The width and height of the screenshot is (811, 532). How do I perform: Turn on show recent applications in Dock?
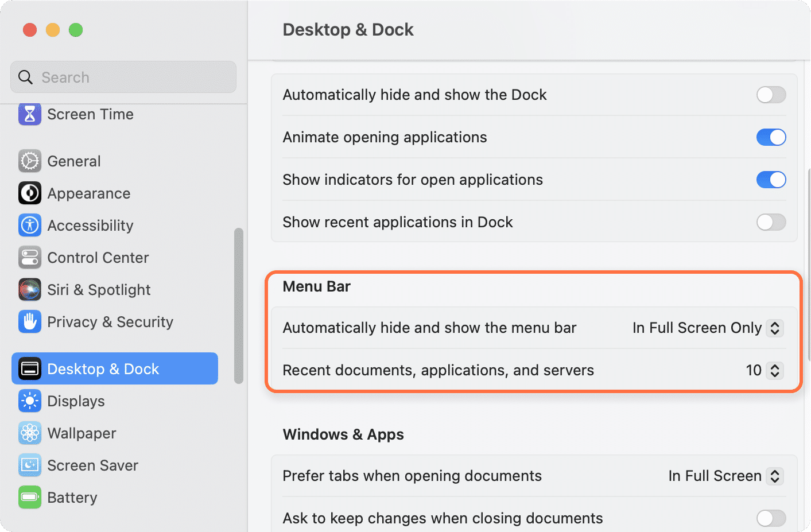(771, 222)
